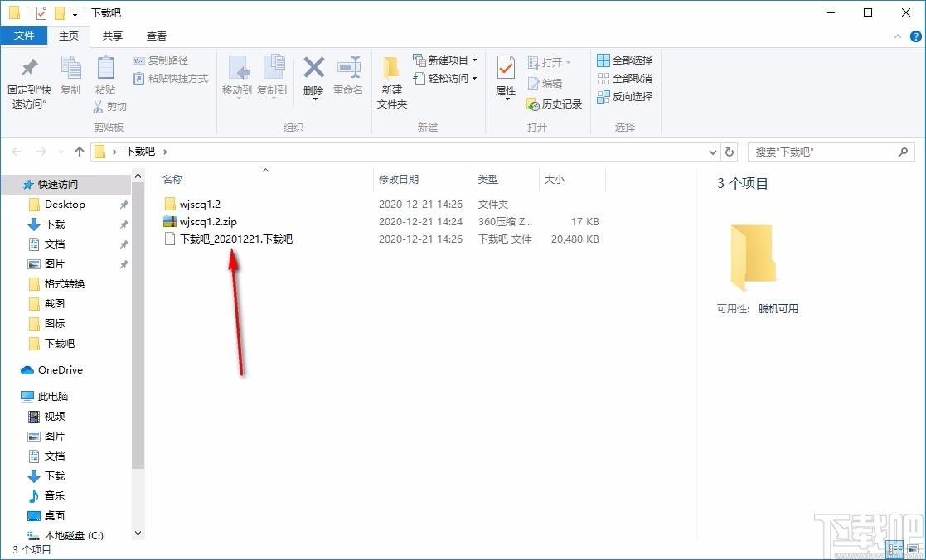Click the Cut (剪切) scissors button
Image resolution: width=926 pixels, height=560 pixels.
point(110,106)
